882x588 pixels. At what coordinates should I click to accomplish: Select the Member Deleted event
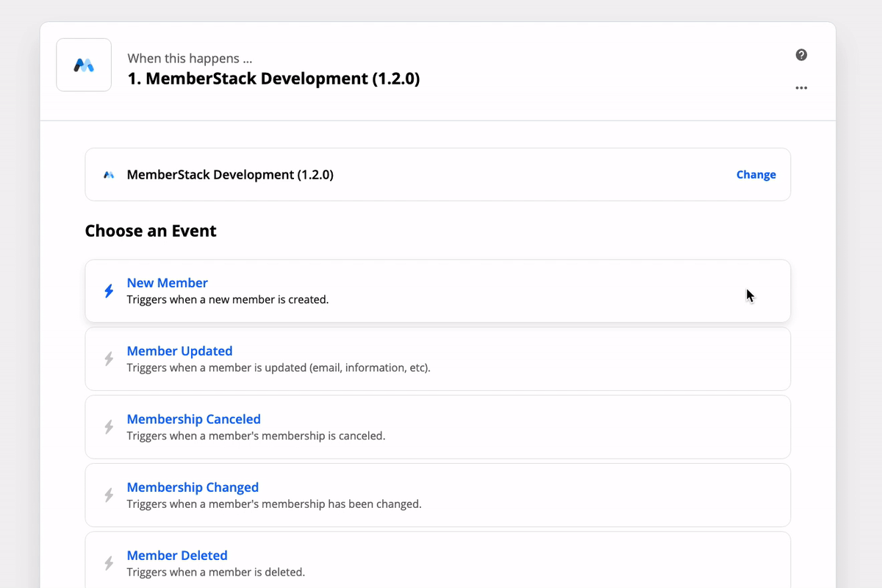click(438, 560)
